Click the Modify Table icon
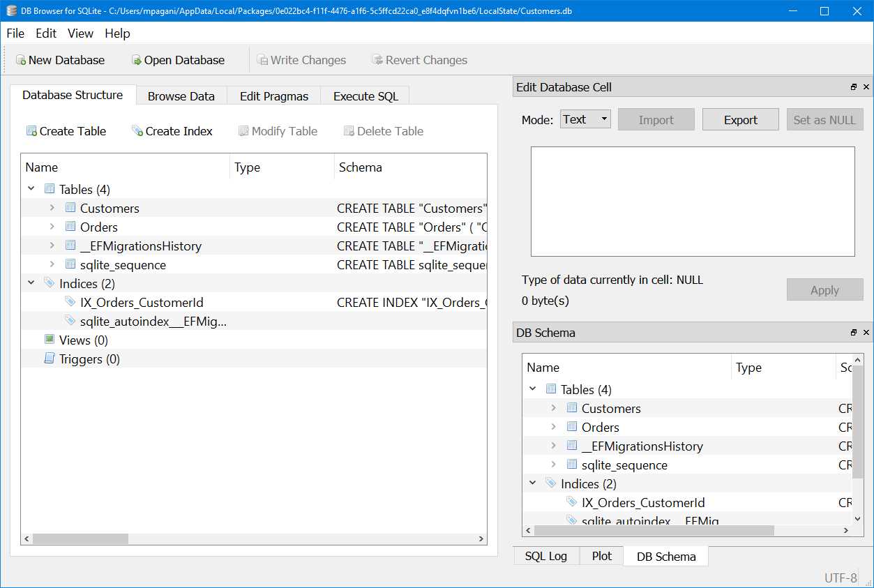Image resolution: width=874 pixels, height=588 pixels. click(x=243, y=130)
